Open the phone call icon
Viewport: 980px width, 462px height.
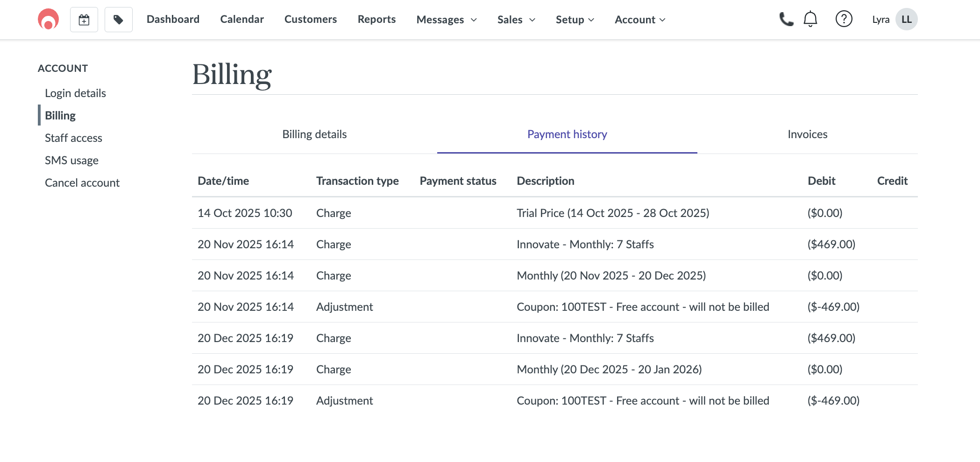coord(786,19)
